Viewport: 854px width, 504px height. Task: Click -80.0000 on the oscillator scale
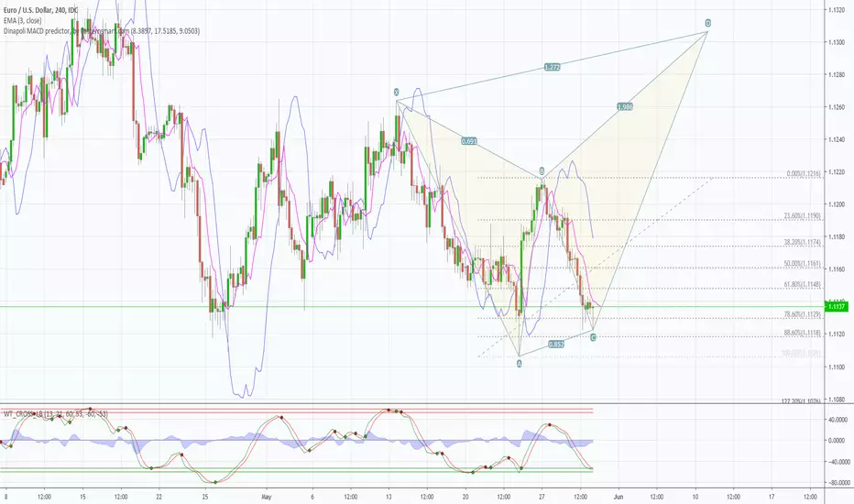(x=838, y=483)
